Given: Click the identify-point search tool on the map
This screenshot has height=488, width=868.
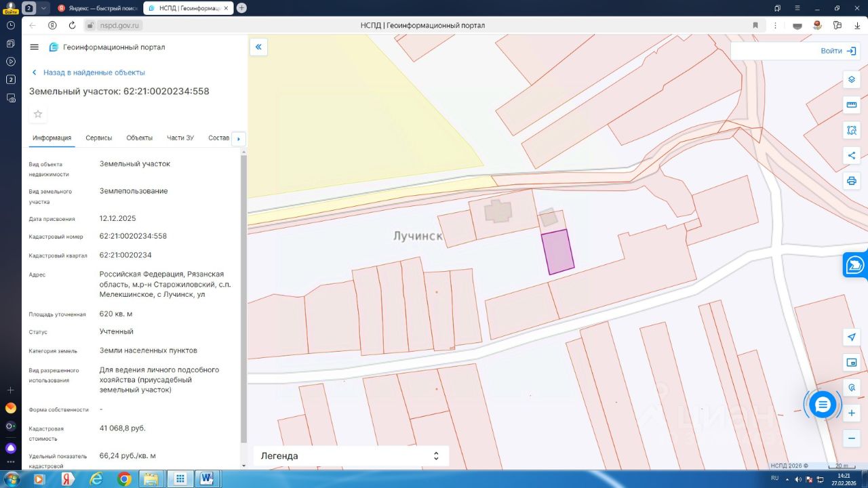Looking at the screenshot, I should 852,388.
